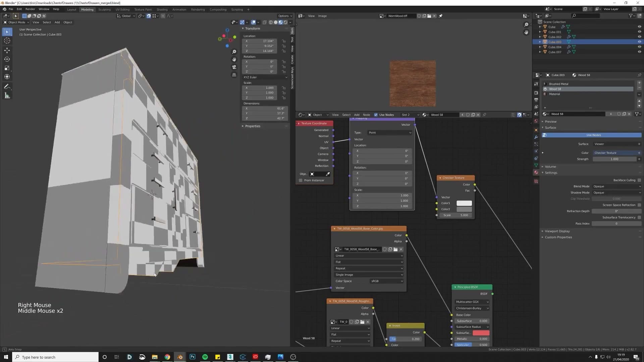Screen dimensions: 644x362
Task: Enable Subsurface Translucency checkbox
Action: coord(639,217)
